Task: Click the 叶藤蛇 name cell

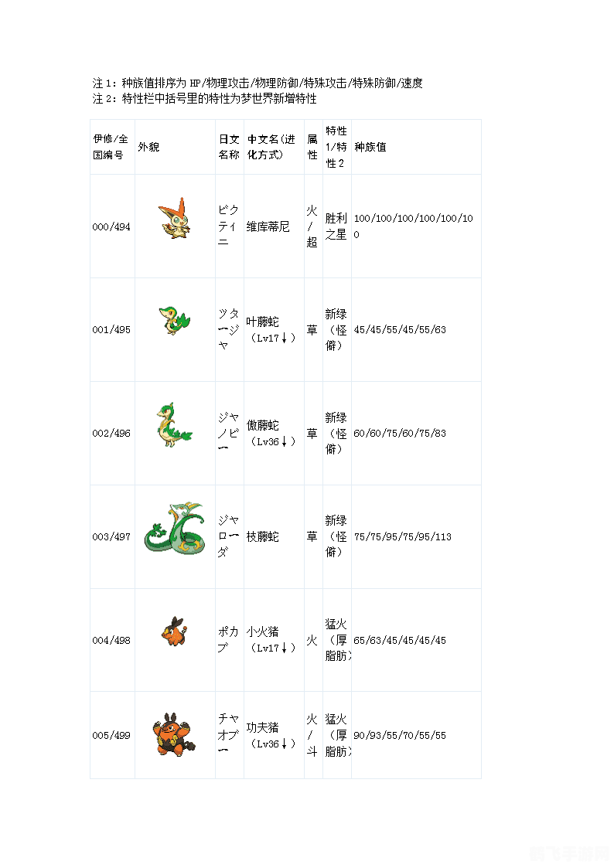Action: point(263,322)
